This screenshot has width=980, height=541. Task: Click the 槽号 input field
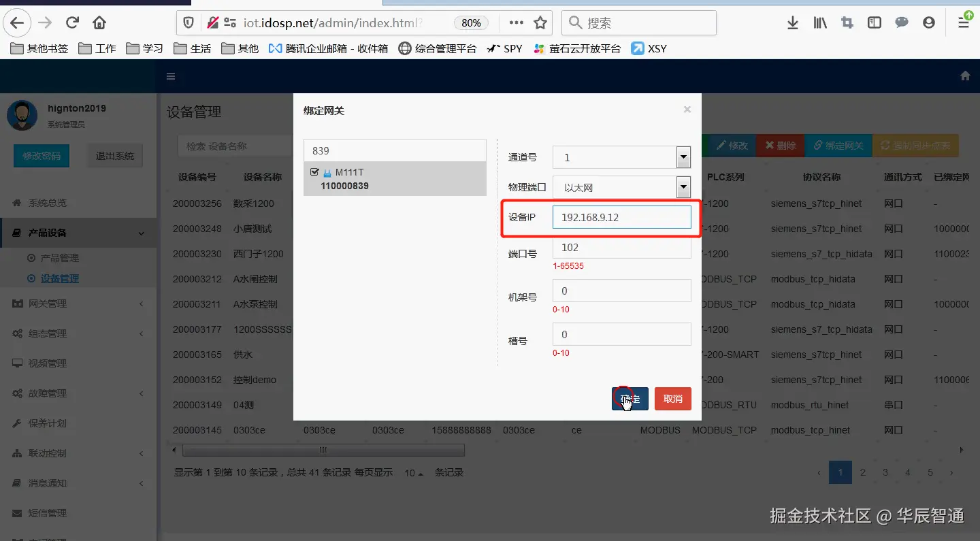tap(622, 334)
